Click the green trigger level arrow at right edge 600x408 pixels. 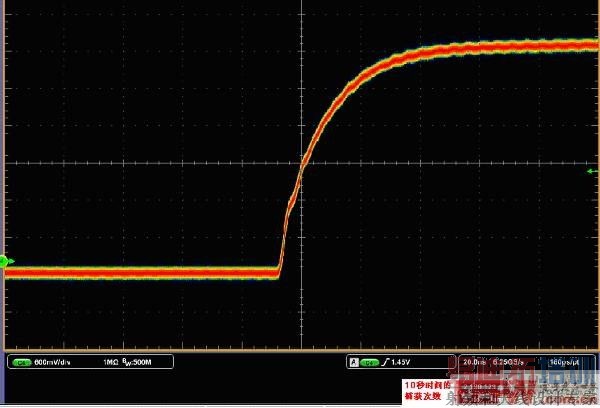point(593,171)
